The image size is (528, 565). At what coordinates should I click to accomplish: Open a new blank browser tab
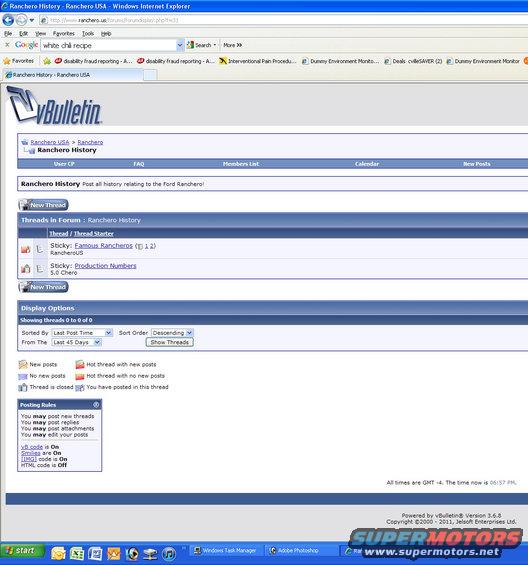tap(150, 75)
